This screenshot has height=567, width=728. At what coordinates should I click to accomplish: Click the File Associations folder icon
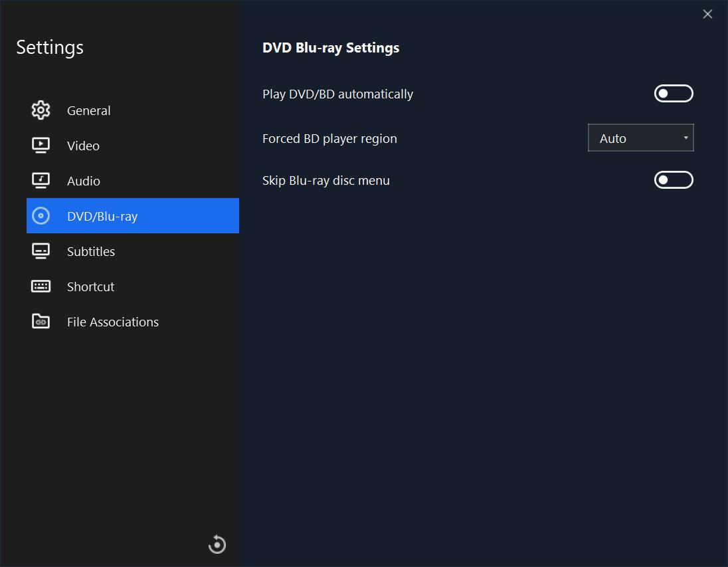coord(41,322)
